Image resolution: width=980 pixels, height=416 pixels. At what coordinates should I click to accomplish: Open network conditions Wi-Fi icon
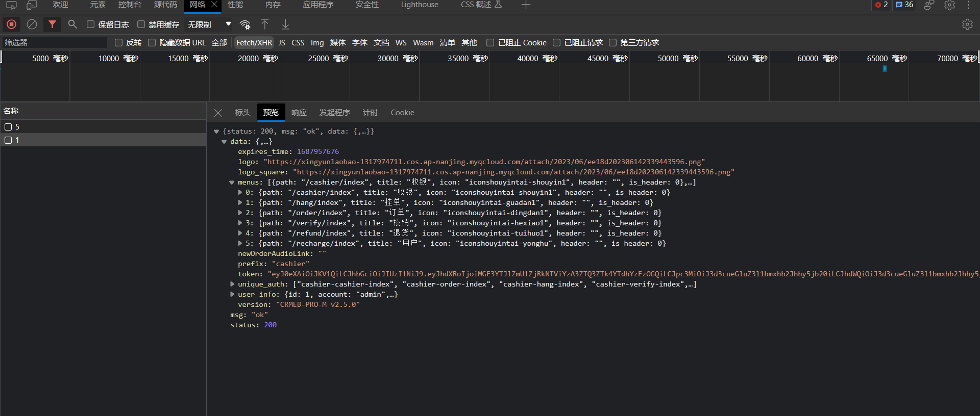tap(245, 24)
